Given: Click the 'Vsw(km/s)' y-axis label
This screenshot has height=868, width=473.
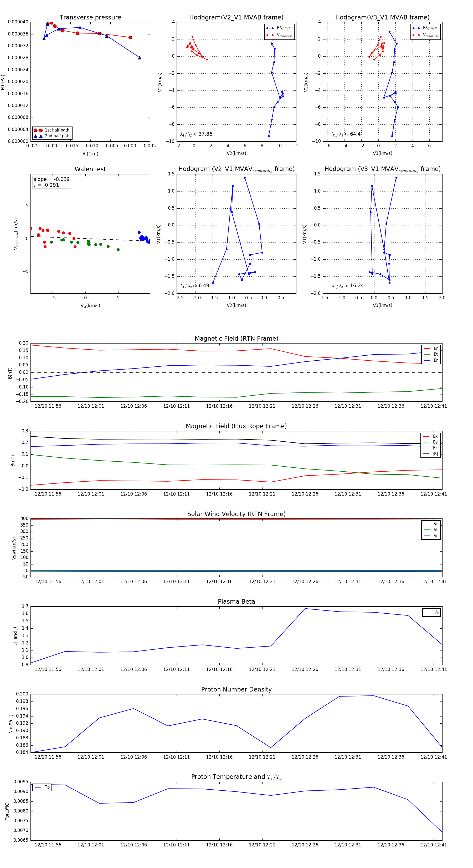Looking at the screenshot, I should 14,548.
